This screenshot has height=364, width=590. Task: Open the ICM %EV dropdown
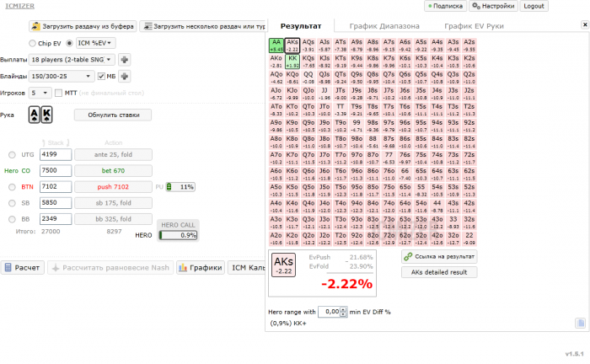point(95,43)
